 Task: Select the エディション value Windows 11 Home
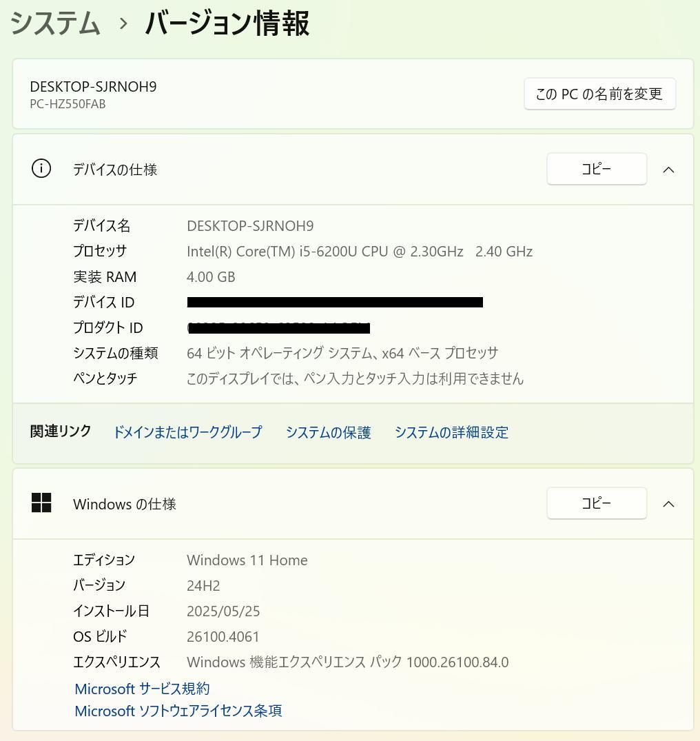pyautogui.click(x=247, y=560)
